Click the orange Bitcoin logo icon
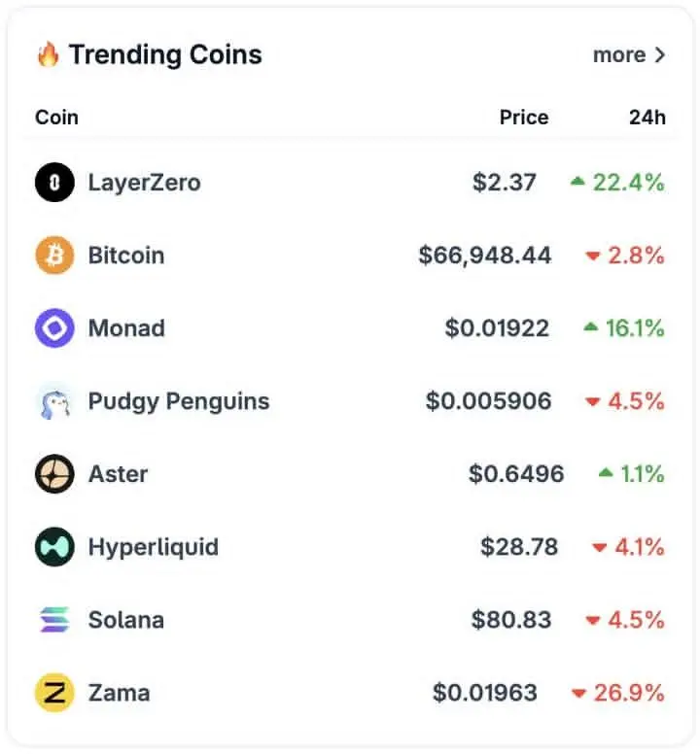 click(54, 256)
